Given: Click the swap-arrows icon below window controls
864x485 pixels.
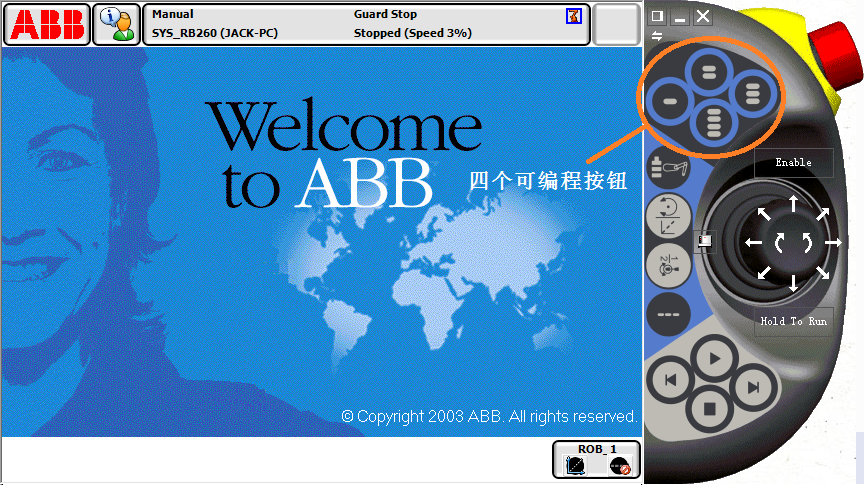Looking at the screenshot, I should click(657, 36).
